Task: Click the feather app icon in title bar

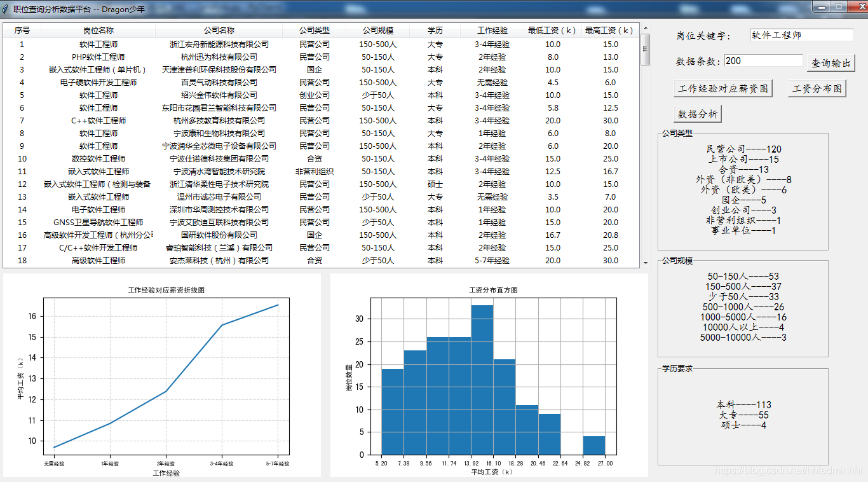Action: coord(6,8)
